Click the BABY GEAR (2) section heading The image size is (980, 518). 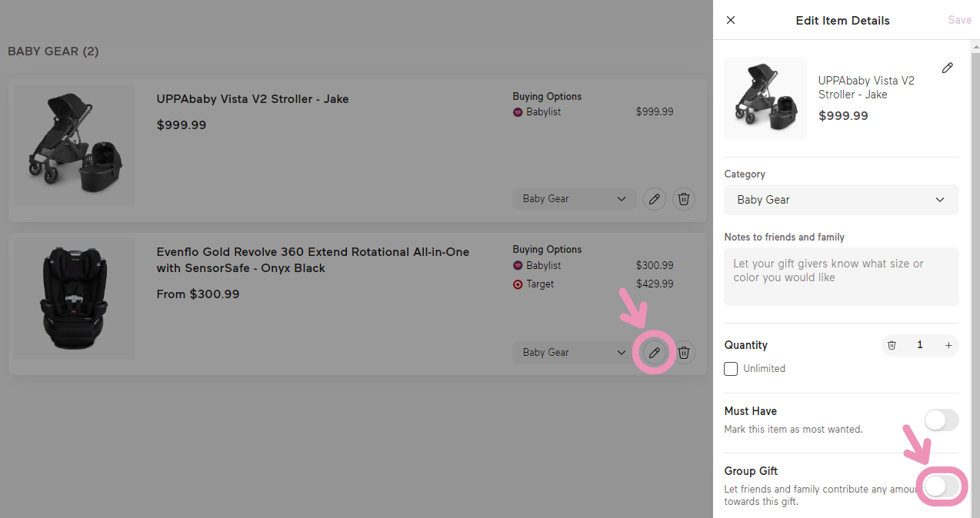(x=53, y=51)
